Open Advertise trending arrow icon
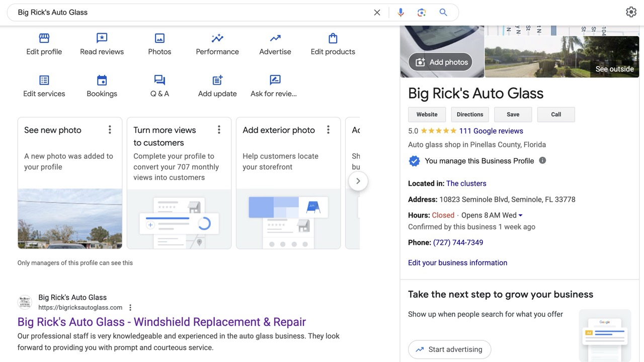Viewport: 644px width, 362px height. coord(275,38)
